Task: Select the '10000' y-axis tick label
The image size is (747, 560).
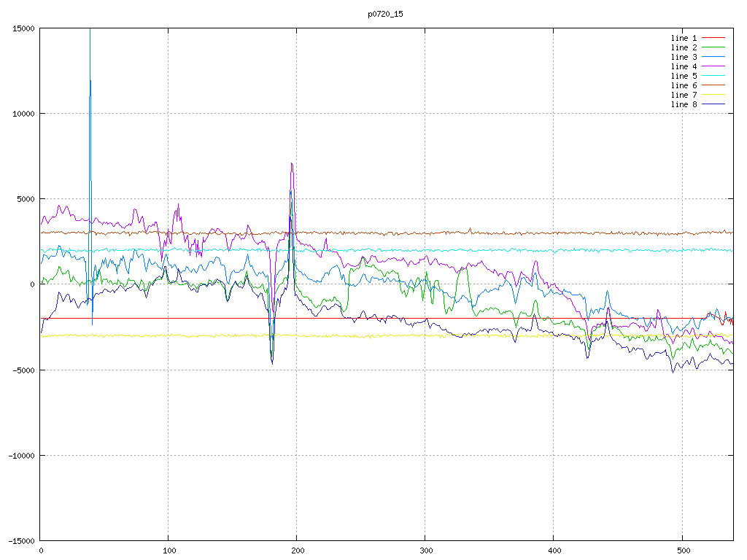Action: pos(23,114)
